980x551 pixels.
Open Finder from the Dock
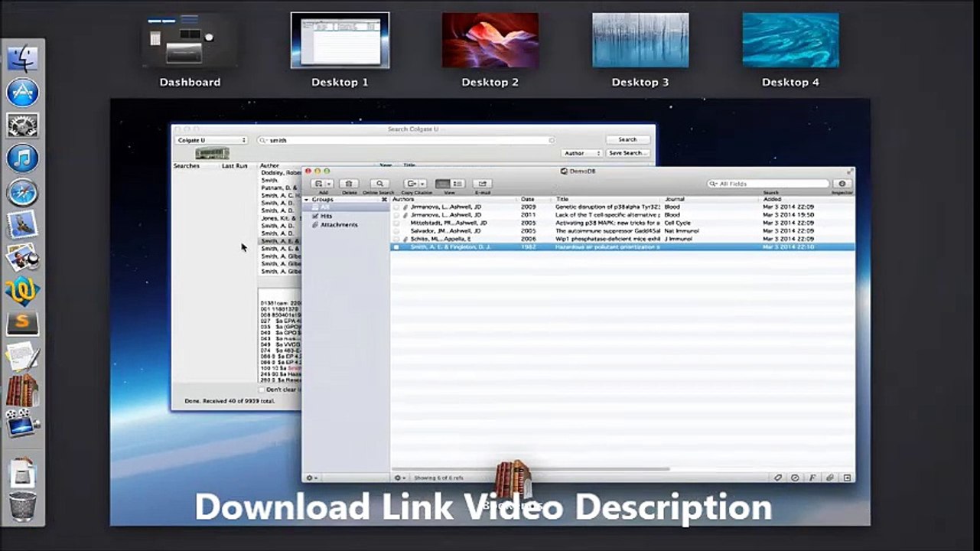22,60
